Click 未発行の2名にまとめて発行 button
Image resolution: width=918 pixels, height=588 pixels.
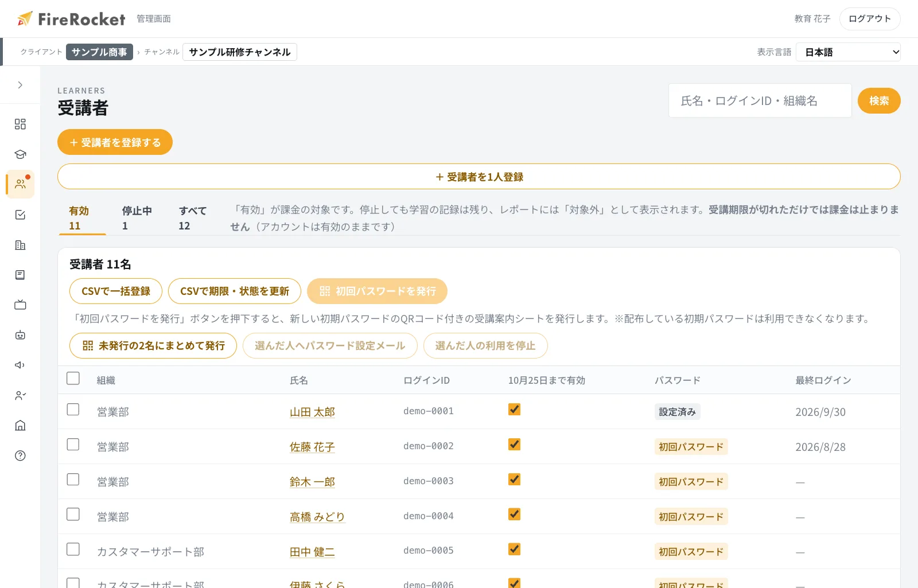153,346
